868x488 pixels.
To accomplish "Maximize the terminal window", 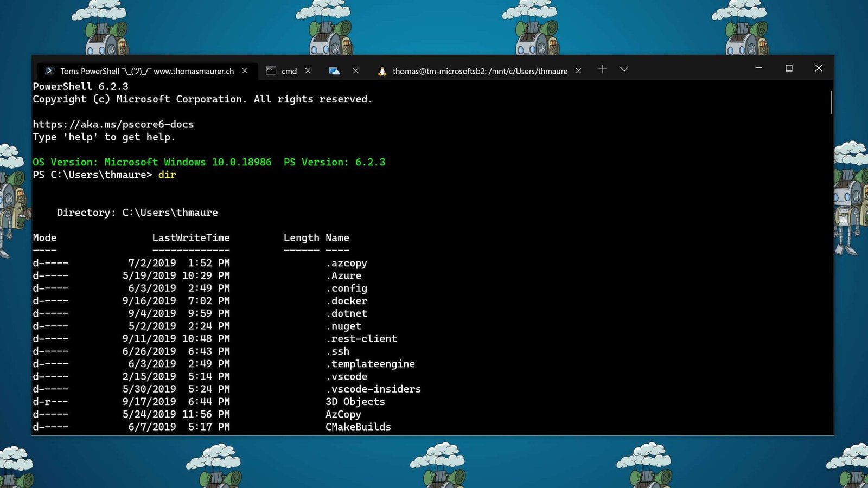I will click(x=789, y=68).
